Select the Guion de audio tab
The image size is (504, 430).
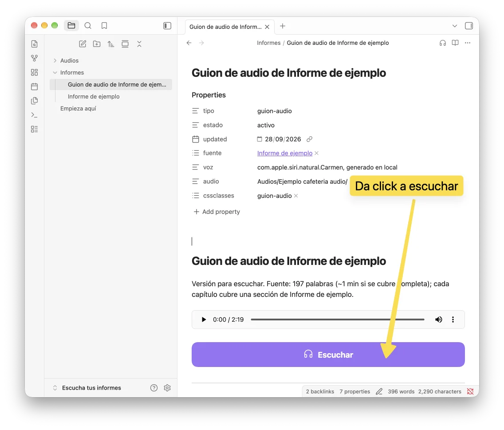(225, 27)
